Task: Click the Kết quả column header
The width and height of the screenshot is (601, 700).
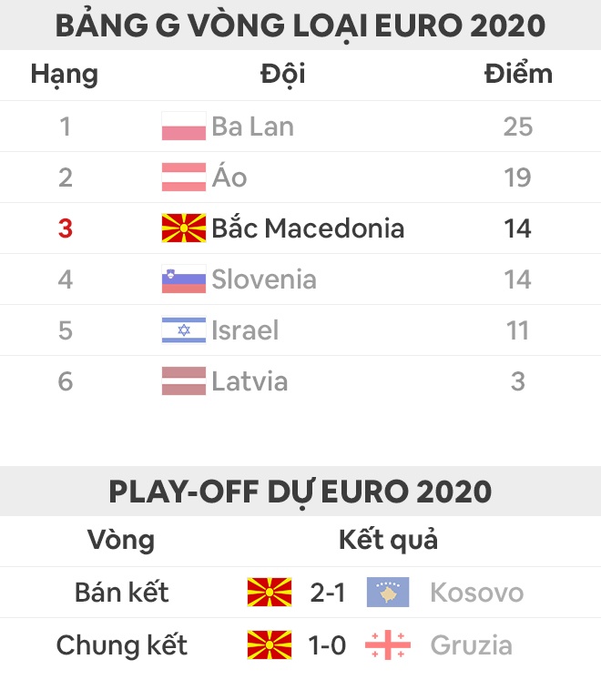Action: click(x=388, y=540)
